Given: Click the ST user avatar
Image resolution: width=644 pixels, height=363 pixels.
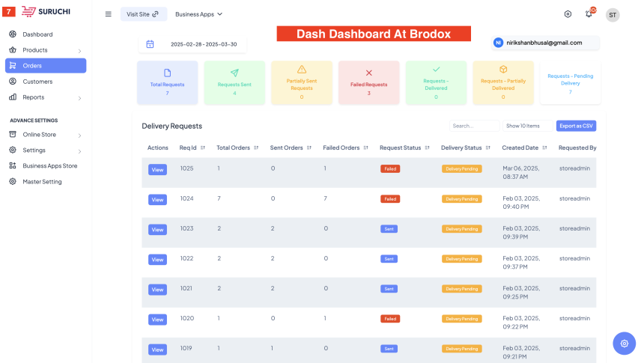Looking at the screenshot, I should coord(613,15).
